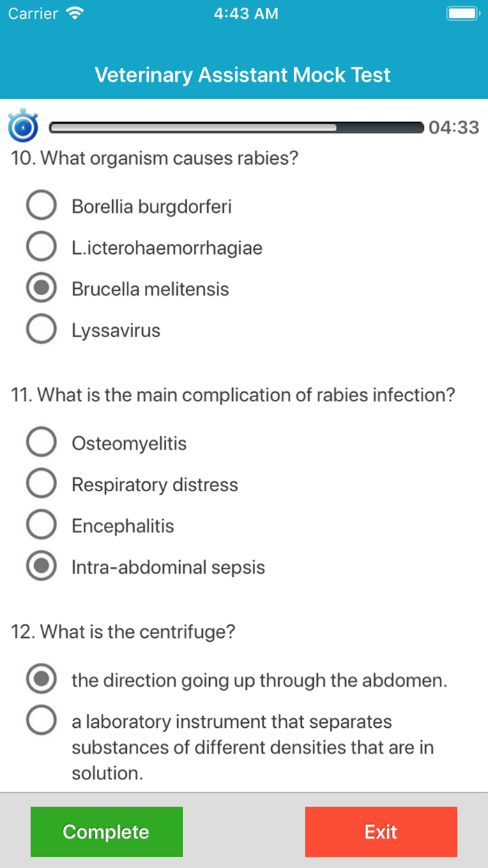Viewport: 488px width, 868px height.
Task: Select the laboratory instrument definition for centrifuge
Action: 41,720
